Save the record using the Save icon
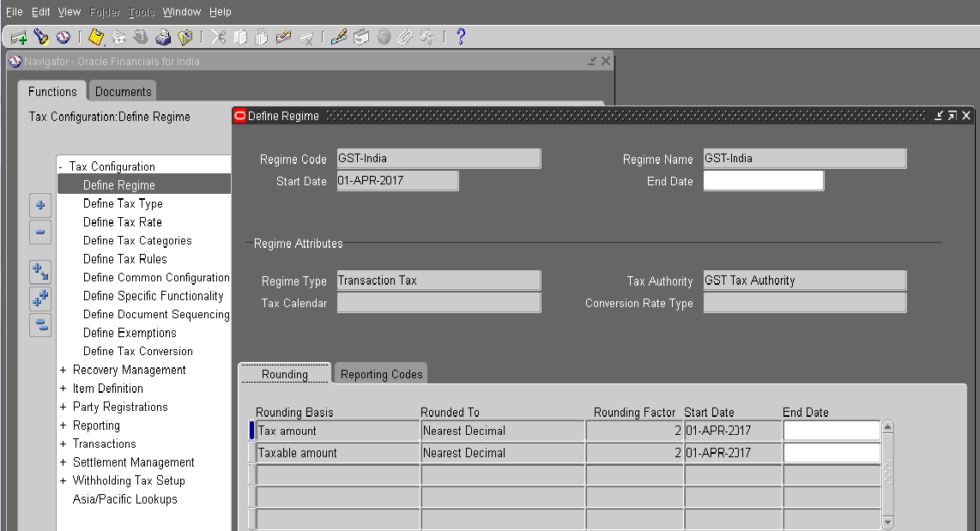 tap(96, 36)
